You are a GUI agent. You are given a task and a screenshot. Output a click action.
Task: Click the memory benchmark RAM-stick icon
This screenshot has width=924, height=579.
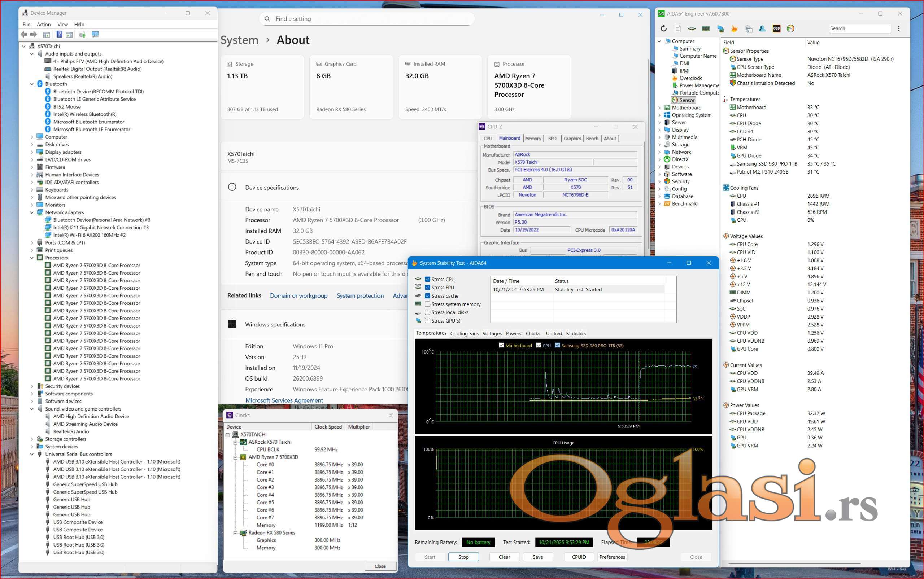[706, 28]
